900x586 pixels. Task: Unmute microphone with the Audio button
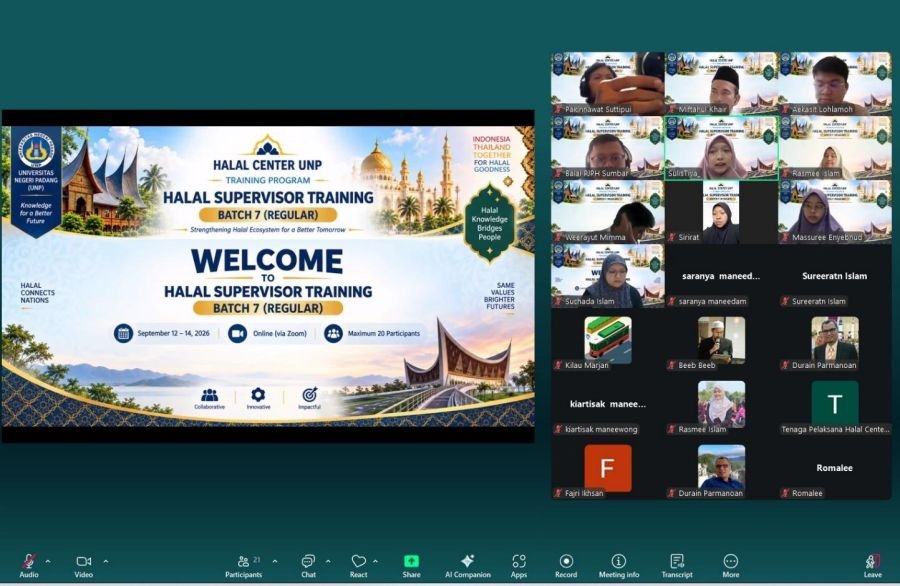point(29,565)
